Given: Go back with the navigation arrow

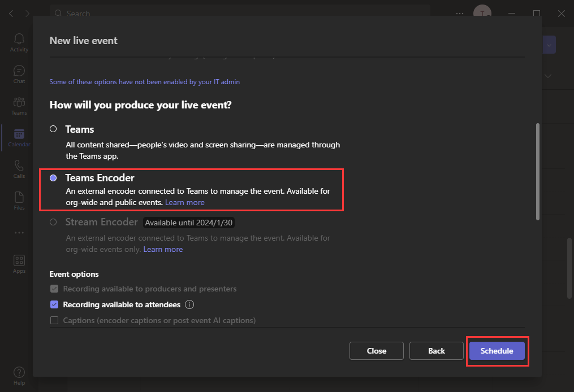Looking at the screenshot, I should click(11, 14).
